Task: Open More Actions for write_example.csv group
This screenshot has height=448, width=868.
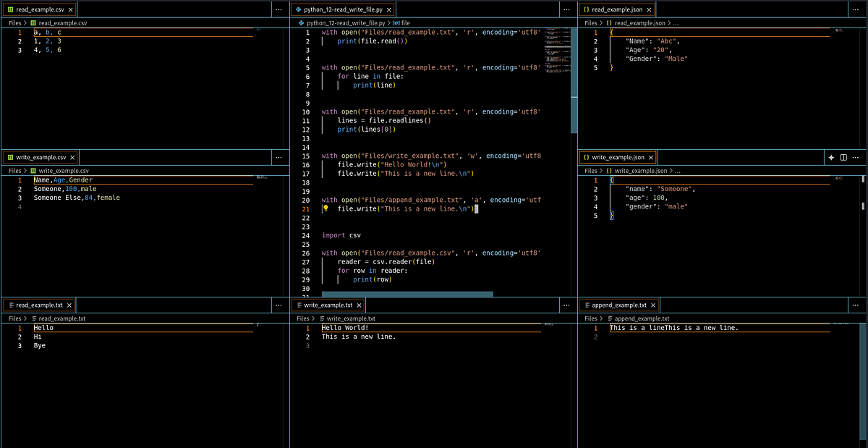Action: pos(278,157)
